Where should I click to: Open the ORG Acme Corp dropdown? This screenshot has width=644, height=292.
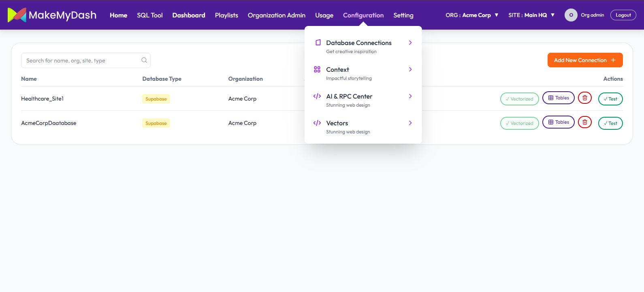point(472,15)
